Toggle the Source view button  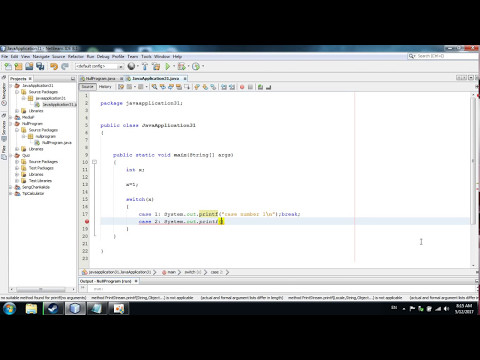click(87, 87)
